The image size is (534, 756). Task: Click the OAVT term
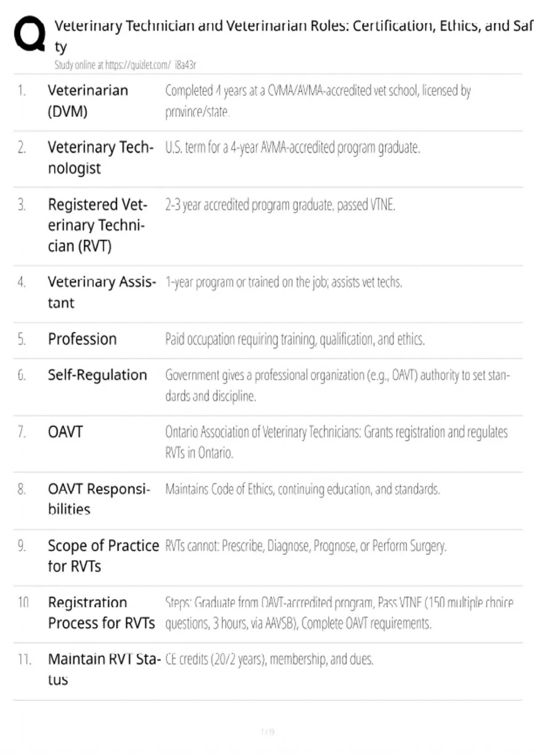coord(65,432)
